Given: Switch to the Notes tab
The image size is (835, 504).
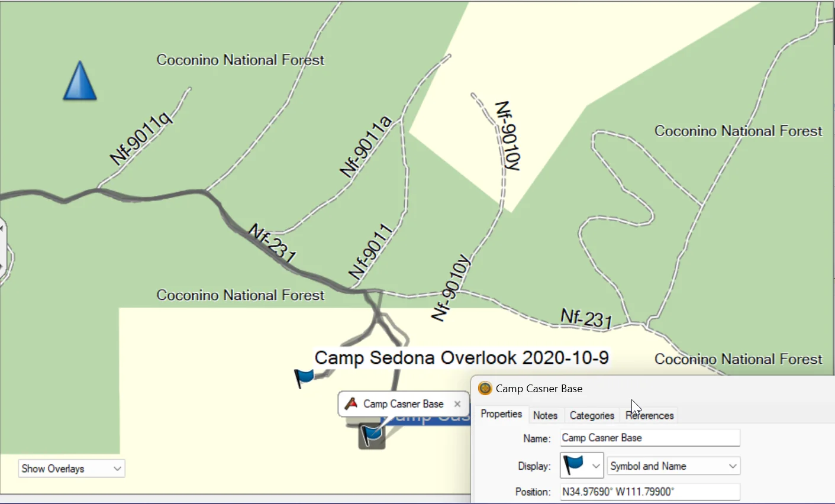Looking at the screenshot, I should click(x=545, y=415).
